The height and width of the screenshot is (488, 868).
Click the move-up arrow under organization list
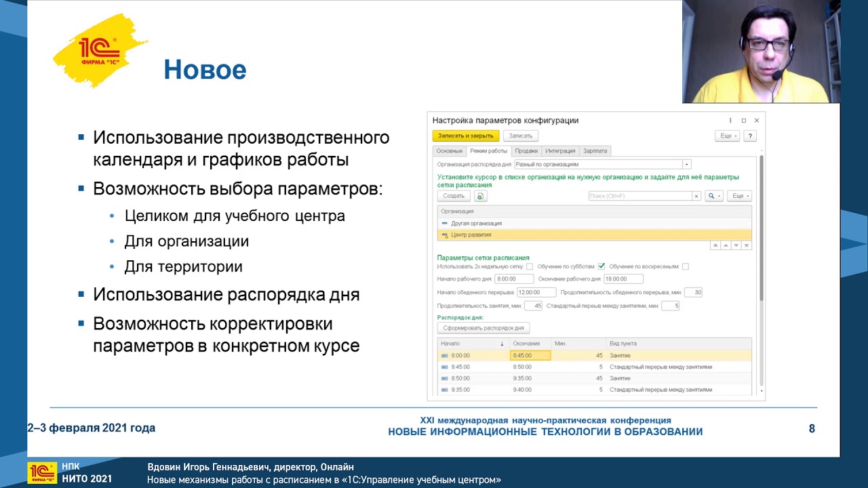(726, 245)
